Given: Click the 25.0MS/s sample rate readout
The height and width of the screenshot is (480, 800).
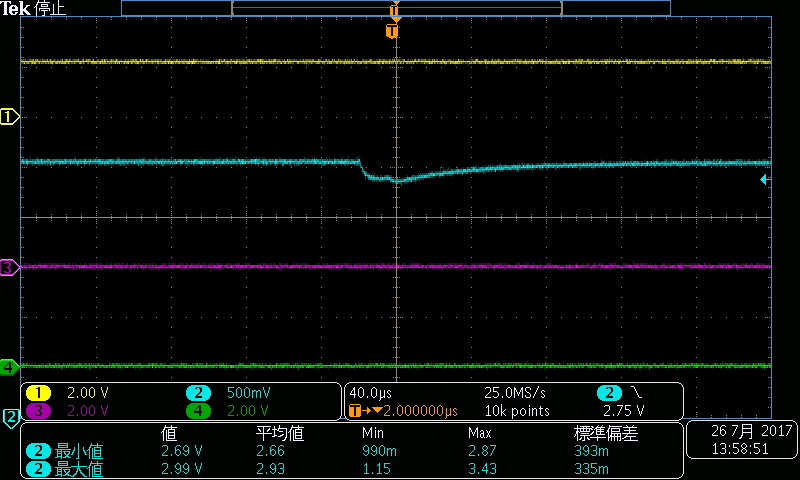Looking at the screenshot, I should pyautogui.click(x=515, y=393).
